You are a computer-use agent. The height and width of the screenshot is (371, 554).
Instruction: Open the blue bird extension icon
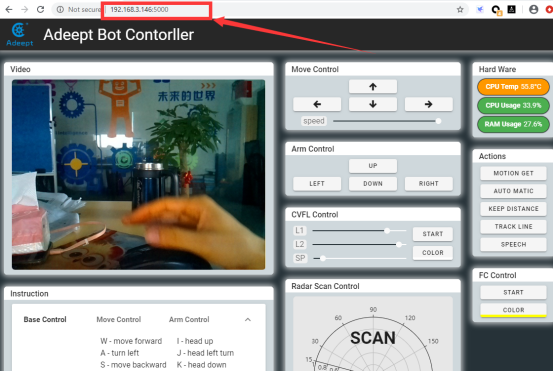coord(480,10)
